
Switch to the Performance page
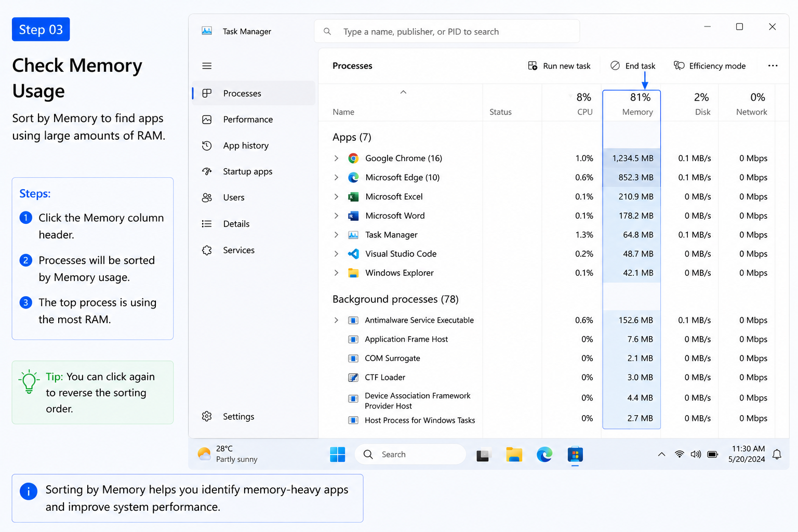coord(254,119)
